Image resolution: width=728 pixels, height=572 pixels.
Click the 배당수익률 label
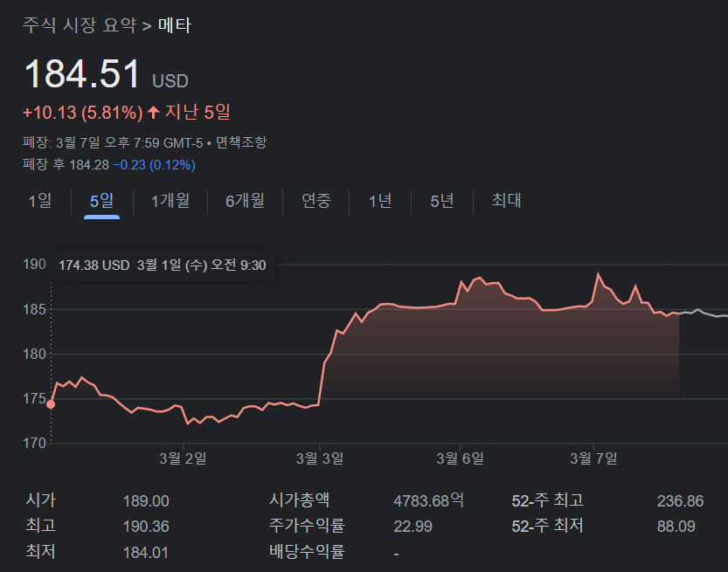click(307, 552)
